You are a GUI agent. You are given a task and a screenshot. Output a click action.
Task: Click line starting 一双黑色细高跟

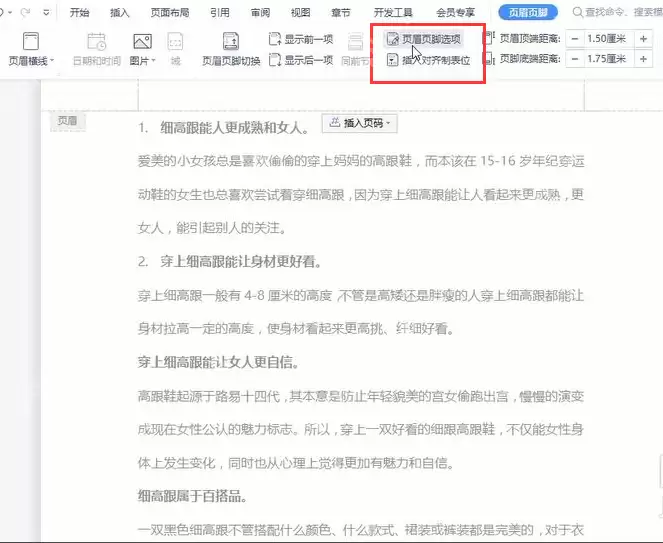(x=361, y=530)
